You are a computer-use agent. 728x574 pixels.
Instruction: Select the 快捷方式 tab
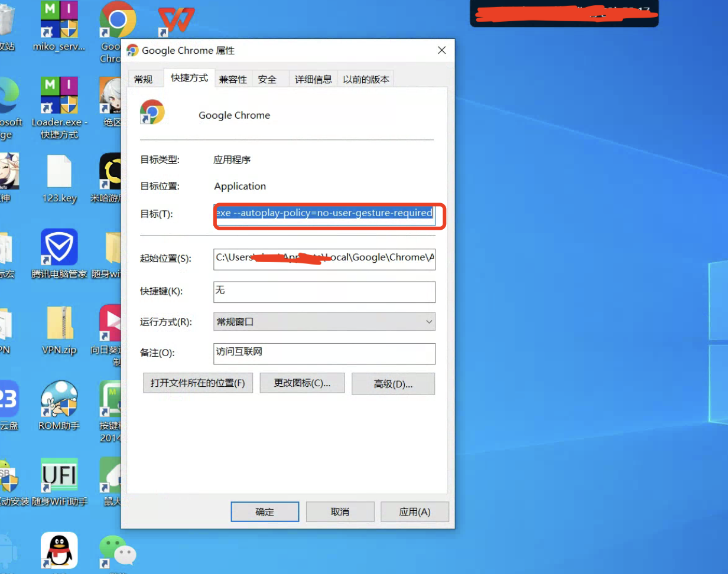click(x=189, y=78)
